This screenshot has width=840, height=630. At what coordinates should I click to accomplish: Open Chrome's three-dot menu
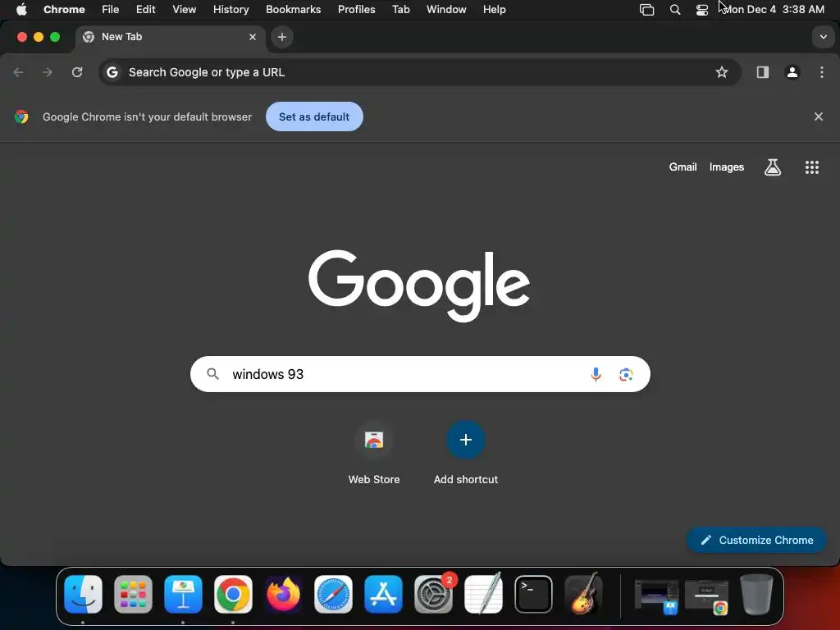(822, 72)
